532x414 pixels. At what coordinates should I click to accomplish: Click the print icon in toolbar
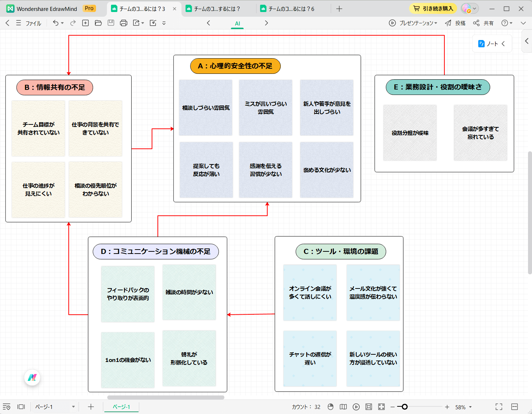click(124, 23)
